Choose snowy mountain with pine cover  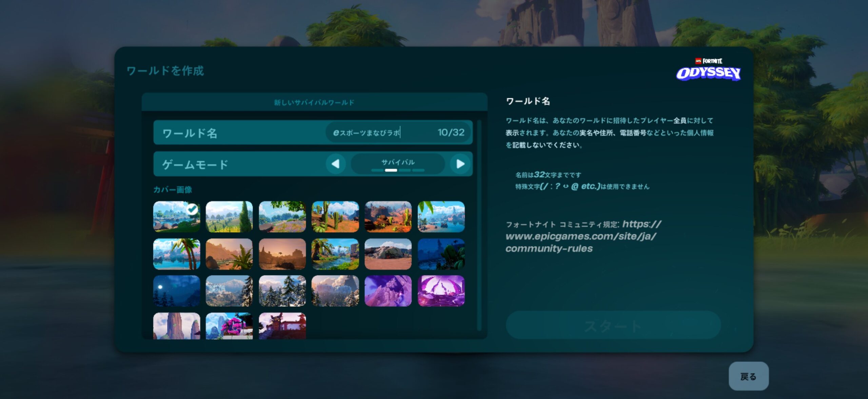(x=229, y=291)
